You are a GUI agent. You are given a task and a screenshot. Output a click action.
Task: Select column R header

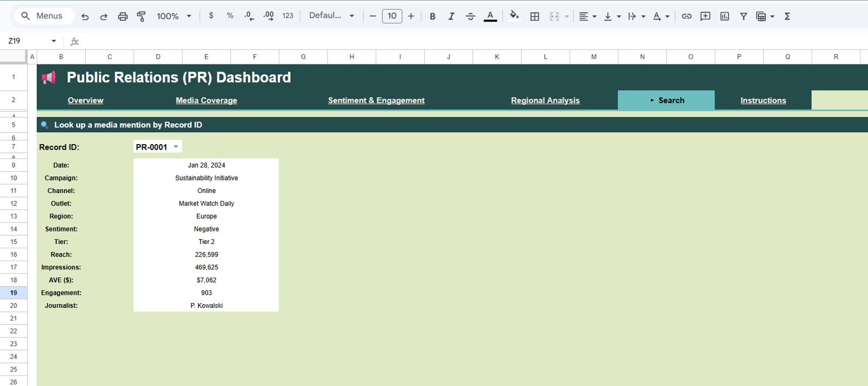836,56
